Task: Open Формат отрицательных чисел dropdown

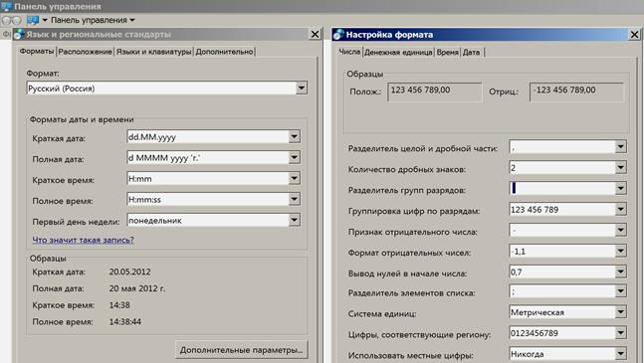Action: [620, 251]
